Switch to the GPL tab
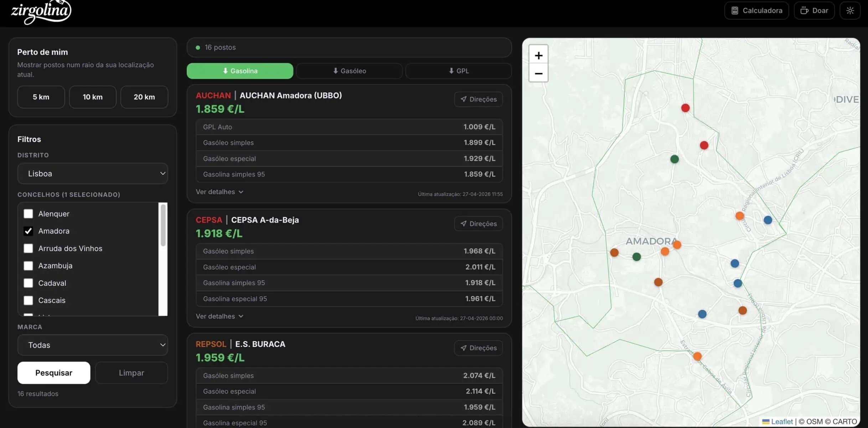868x428 pixels. click(x=458, y=71)
